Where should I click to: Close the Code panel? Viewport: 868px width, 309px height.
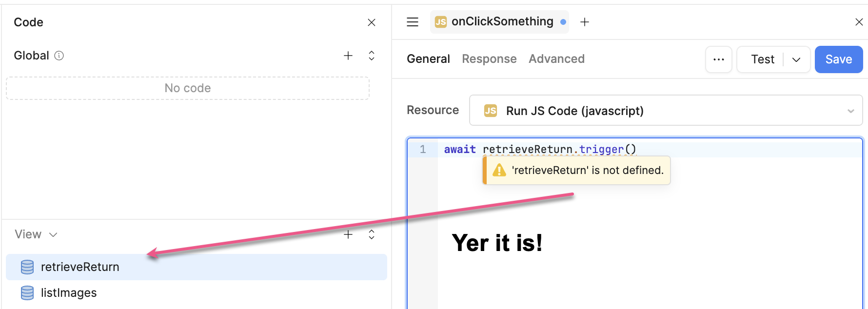coord(372,22)
